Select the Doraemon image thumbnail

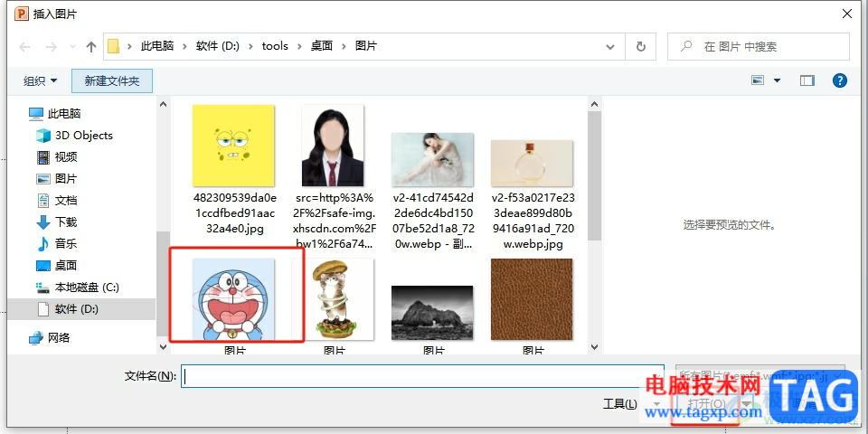(233, 299)
